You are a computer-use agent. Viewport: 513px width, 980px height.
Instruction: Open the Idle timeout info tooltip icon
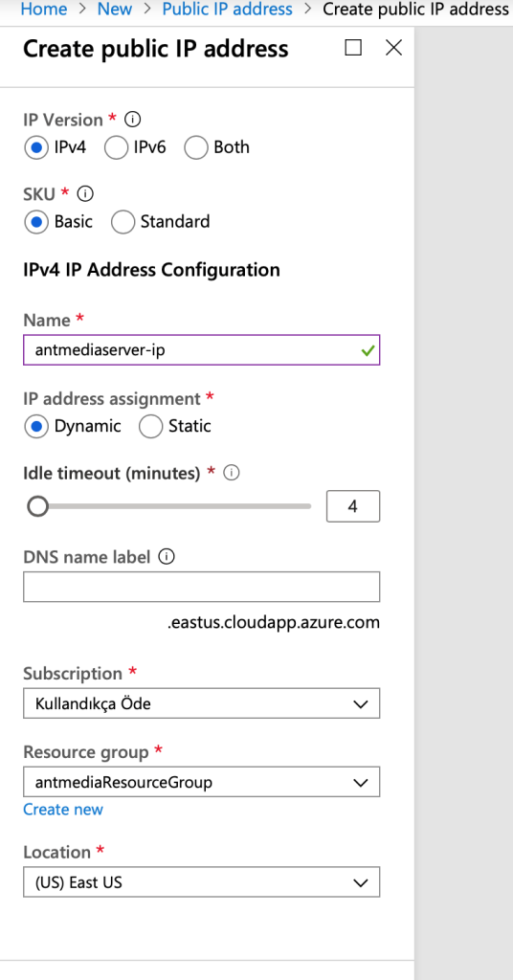pyautogui.click(x=232, y=473)
